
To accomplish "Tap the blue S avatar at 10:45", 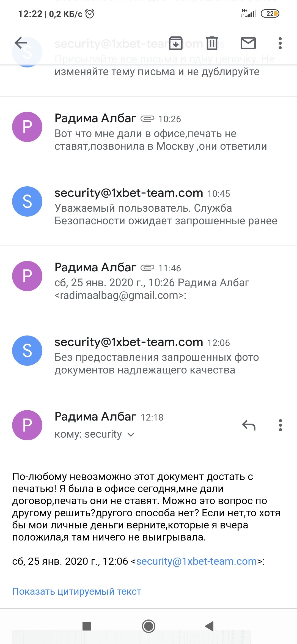I will pos(27,201).
